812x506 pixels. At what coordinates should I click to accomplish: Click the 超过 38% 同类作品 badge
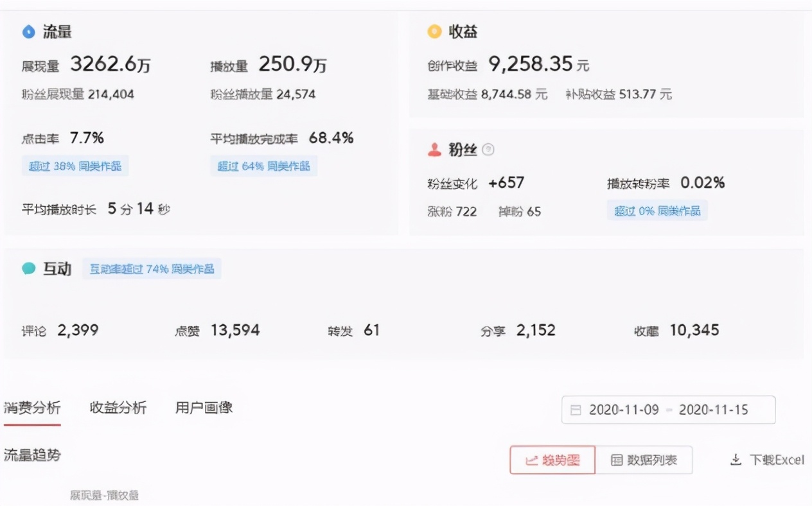(x=75, y=166)
